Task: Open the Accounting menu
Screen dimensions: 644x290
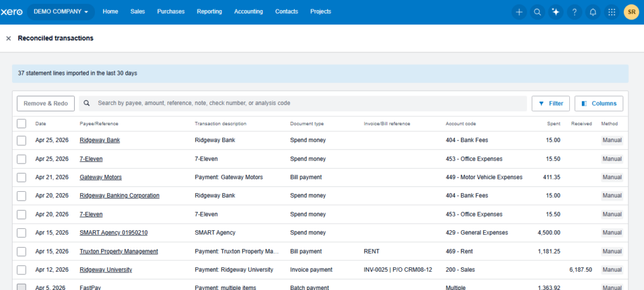Action: coord(248,11)
